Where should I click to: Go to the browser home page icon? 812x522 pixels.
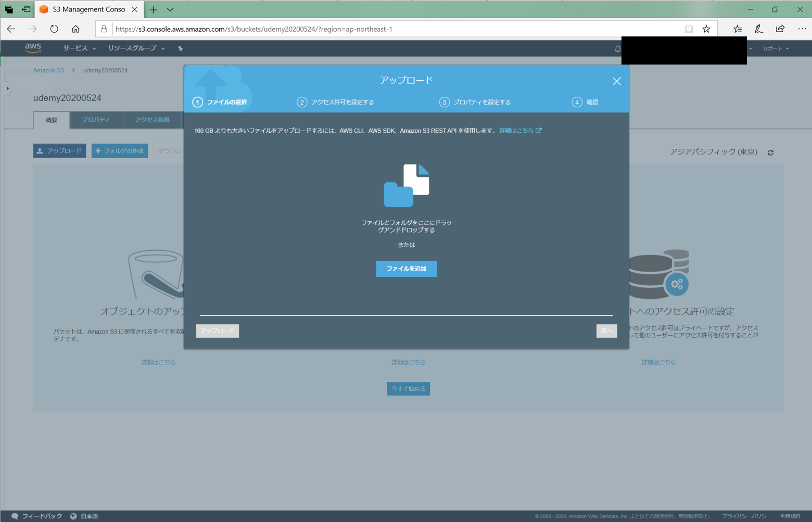pos(75,29)
